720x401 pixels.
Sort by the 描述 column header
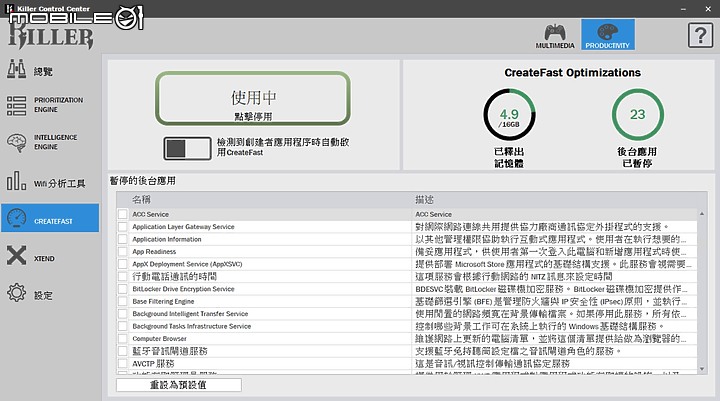424,199
